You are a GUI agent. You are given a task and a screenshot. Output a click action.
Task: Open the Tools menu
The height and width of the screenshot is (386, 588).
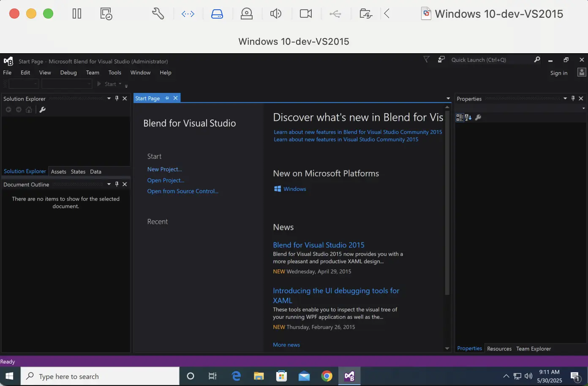[x=114, y=73]
